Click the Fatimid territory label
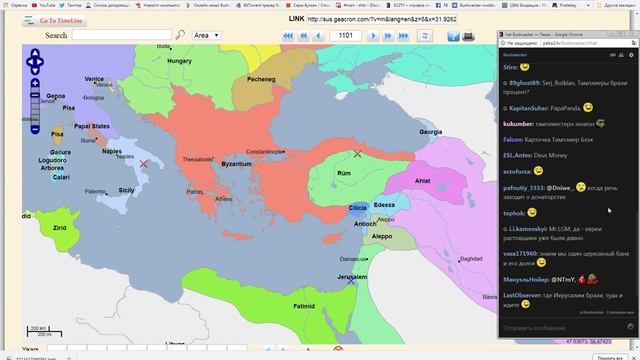Screen dimensions: 640x360 tap(304, 306)
